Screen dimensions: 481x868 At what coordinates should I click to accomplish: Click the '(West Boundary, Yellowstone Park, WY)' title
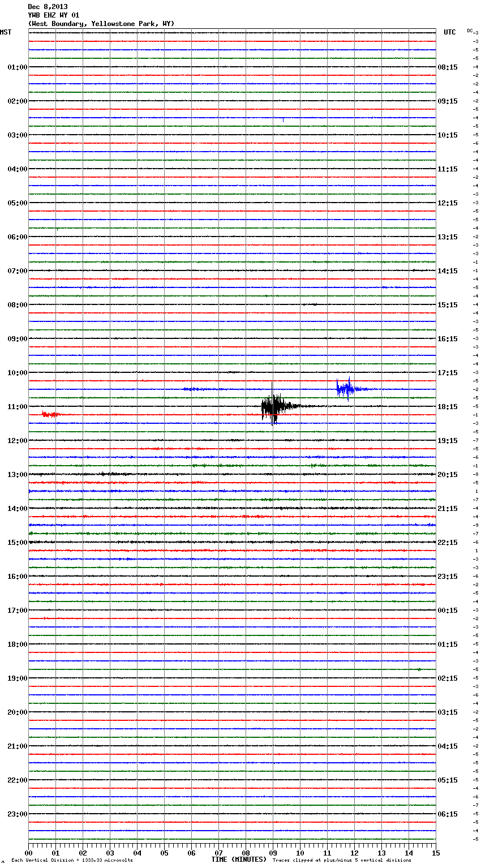pyautogui.click(x=101, y=24)
